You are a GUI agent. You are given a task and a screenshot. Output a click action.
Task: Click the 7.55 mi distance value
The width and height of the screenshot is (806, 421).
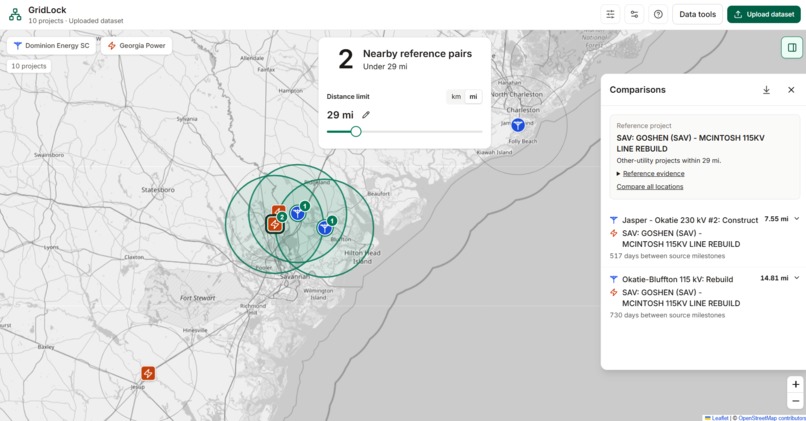tap(776, 219)
